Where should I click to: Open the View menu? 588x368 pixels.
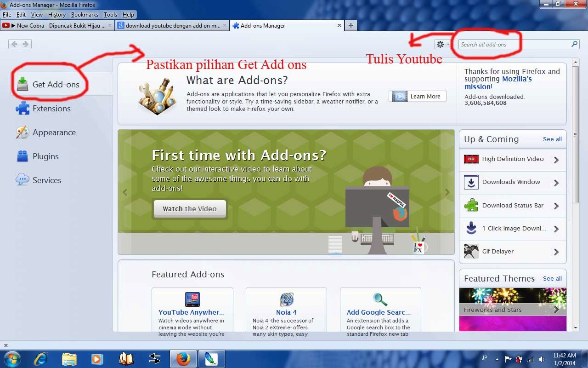pos(37,15)
